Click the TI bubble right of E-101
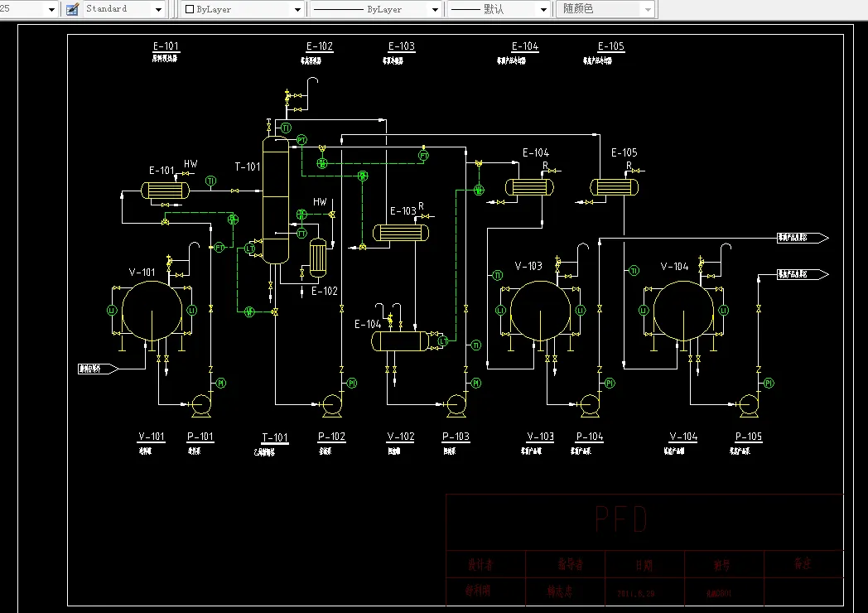This screenshot has height=613, width=868. click(211, 181)
